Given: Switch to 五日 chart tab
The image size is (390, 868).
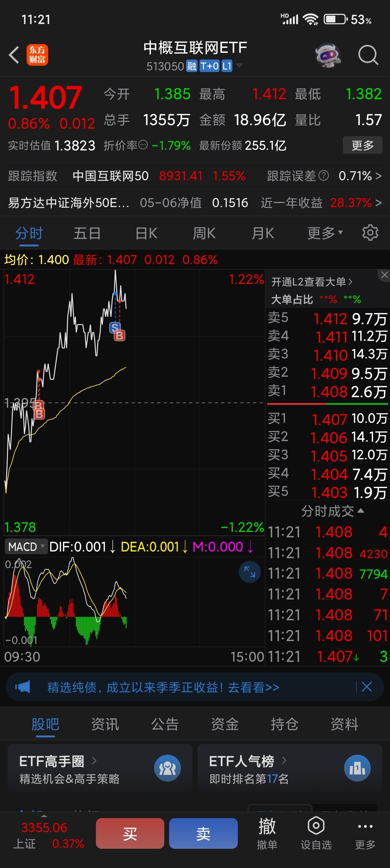Looking at the screenshot, I should [87, 233].
